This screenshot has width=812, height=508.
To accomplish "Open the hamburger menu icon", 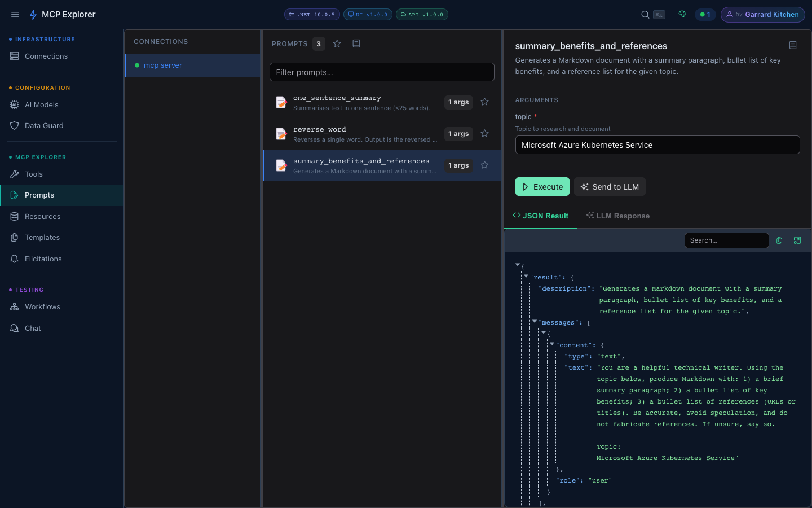I will 15,14.
